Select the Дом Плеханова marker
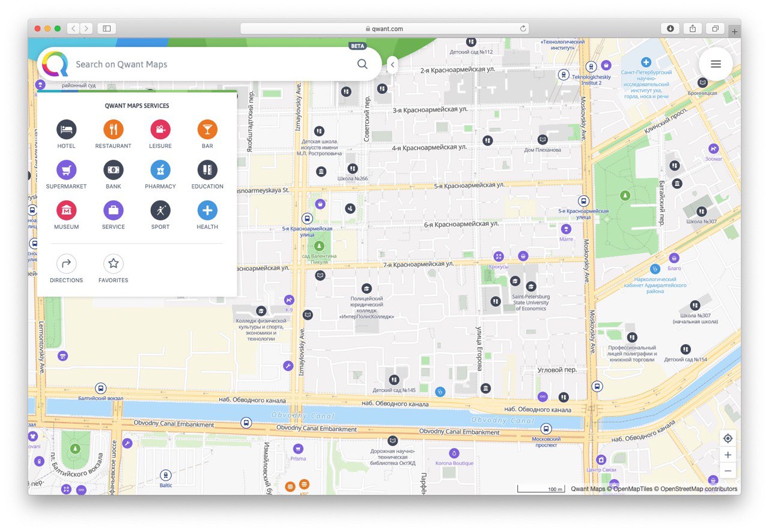Image resolution: width=769 pixels, height=532 pixels. [x=543, y=139]
